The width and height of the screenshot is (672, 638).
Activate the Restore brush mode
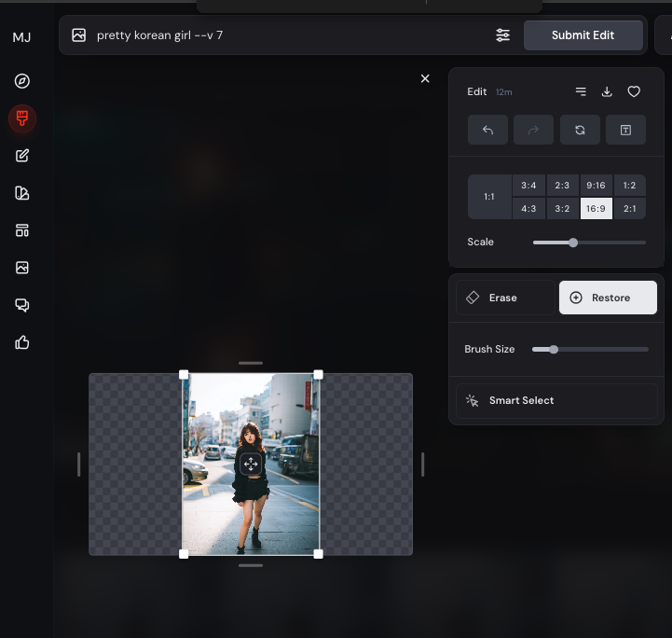click(x=608, y=298)
